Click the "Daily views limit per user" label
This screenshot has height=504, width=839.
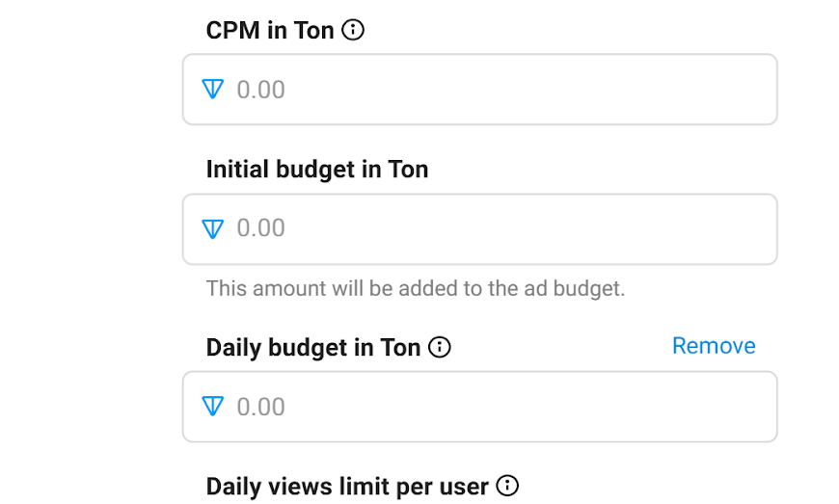347,486
